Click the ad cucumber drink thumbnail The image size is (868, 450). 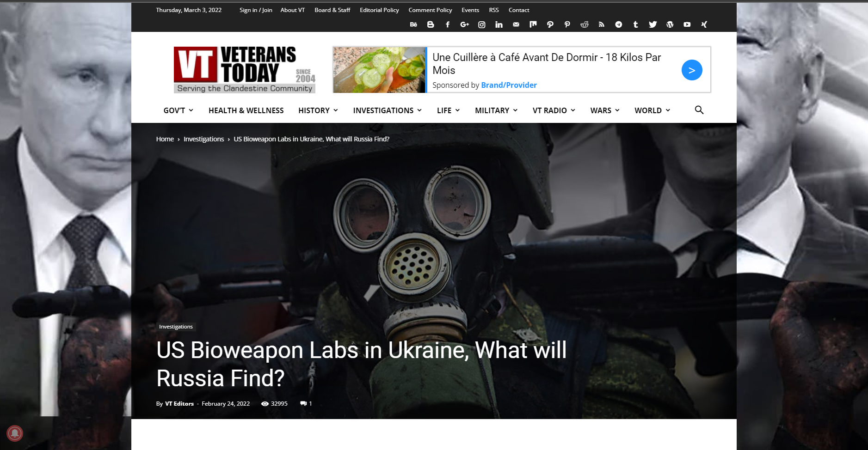point(379,70)
